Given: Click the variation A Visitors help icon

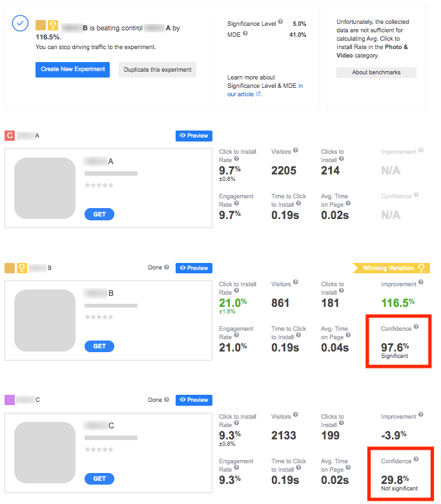Looking at the screenshot, I should (x=296, y=151).
